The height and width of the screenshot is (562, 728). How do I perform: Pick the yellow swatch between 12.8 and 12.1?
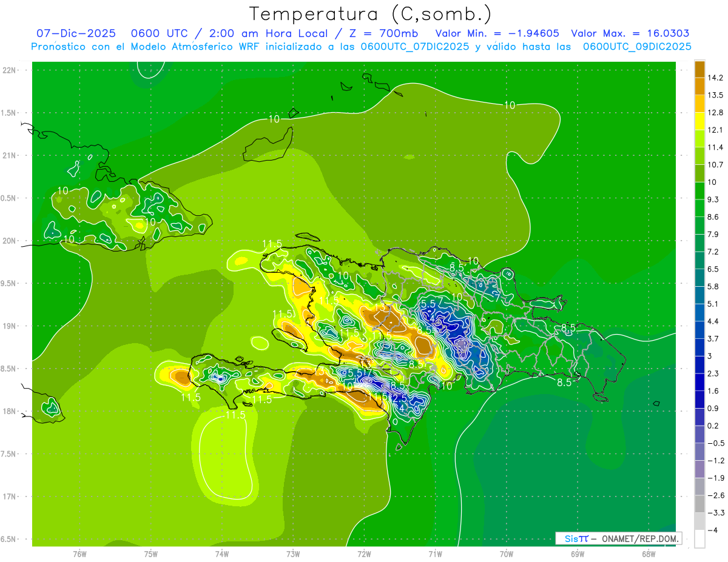coord(699,121)
